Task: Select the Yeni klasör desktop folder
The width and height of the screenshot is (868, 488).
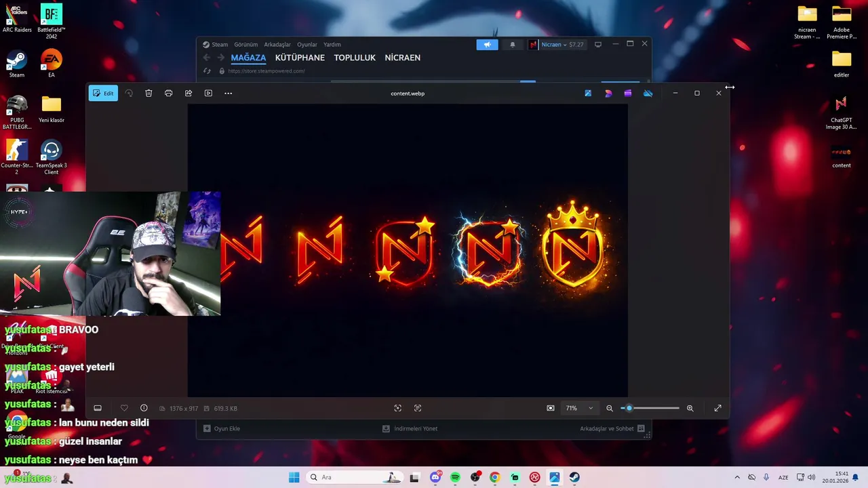Action: tap(52, 109)
